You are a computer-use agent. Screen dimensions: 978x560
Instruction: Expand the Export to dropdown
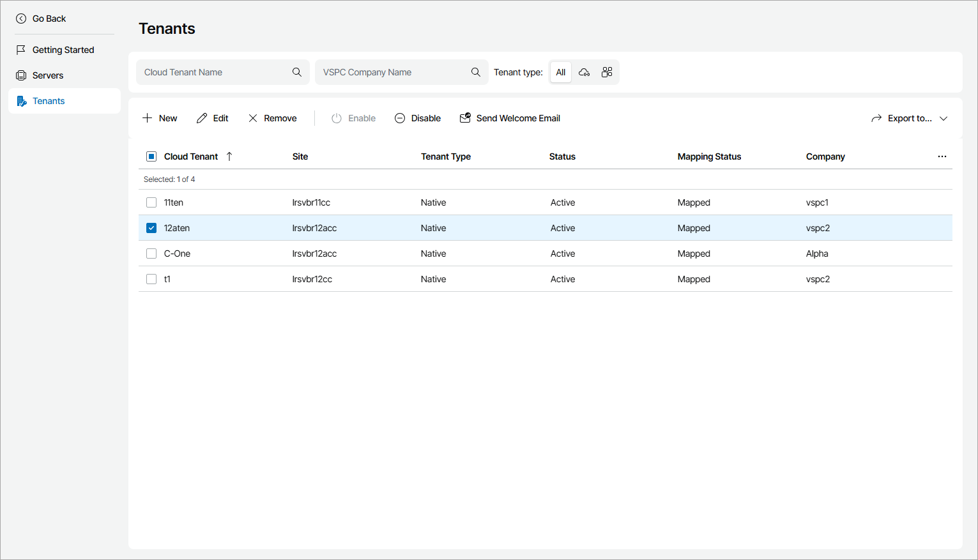pos(944,118)
